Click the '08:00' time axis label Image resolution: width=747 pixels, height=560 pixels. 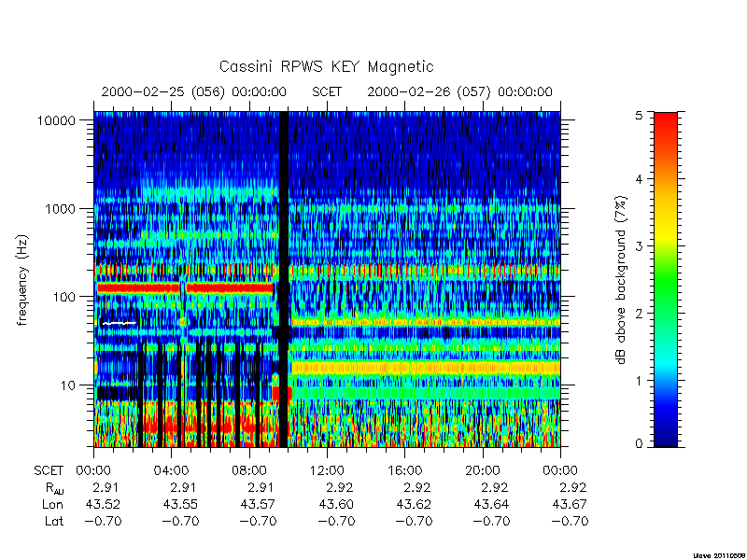point(249,471)
